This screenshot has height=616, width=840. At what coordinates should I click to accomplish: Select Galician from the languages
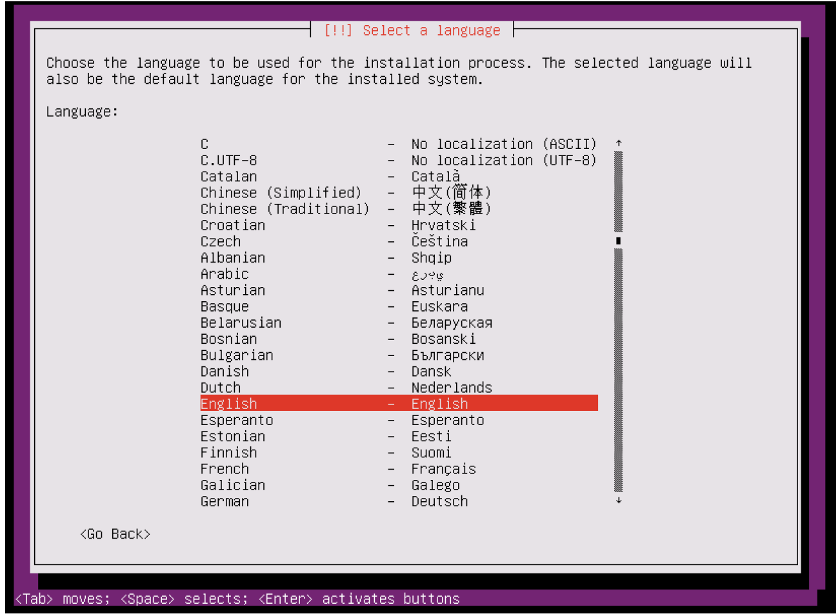399,485
